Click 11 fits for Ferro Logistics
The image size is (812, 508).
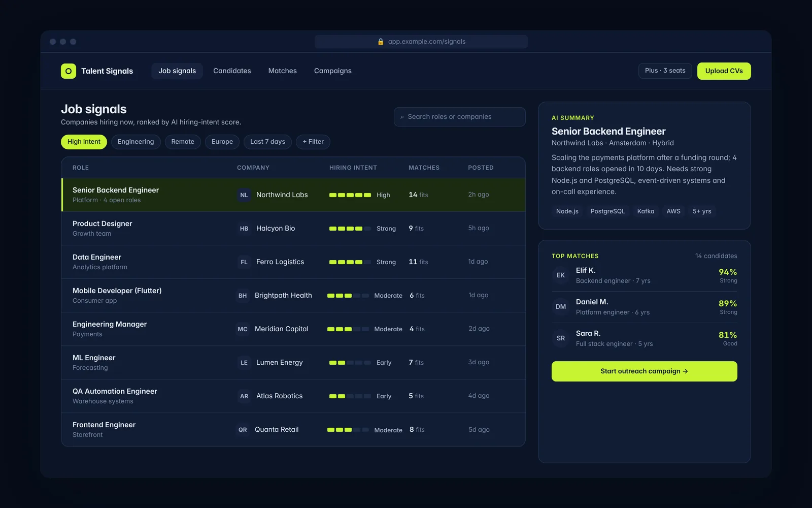pos(418,262)
